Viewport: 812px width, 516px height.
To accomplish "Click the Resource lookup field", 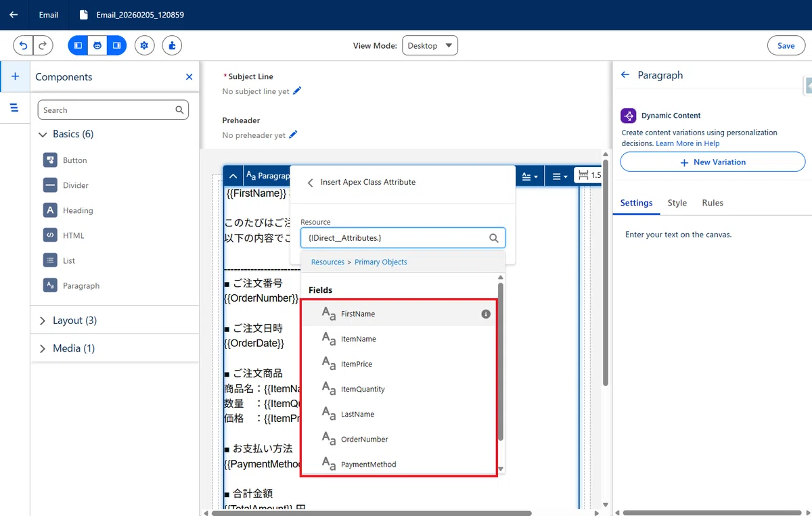I will pos(403,238).
